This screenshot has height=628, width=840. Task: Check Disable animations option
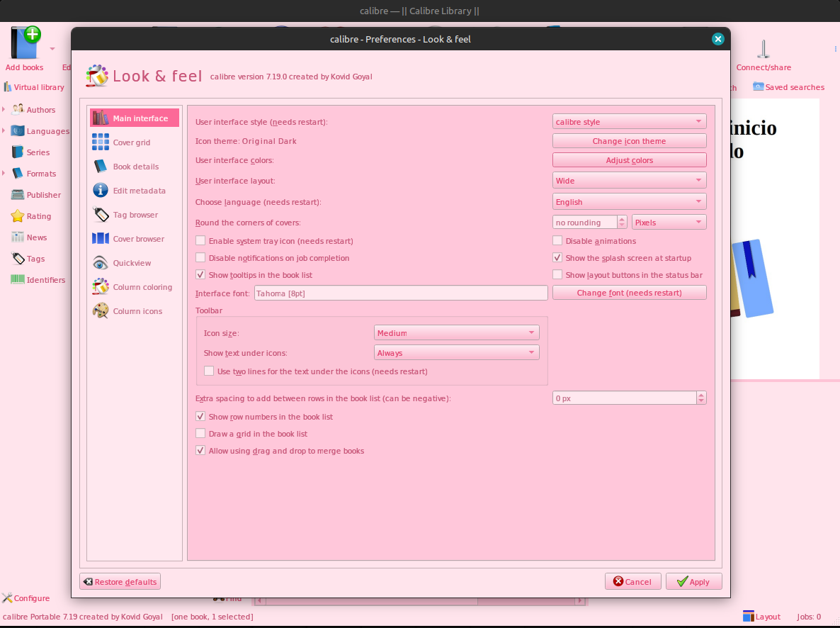(557, 241)
